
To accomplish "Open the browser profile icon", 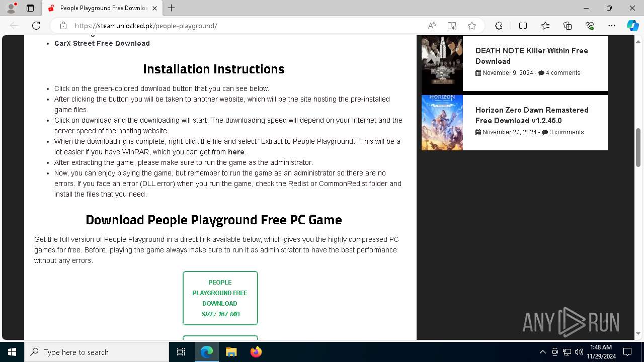I will pos(11,8).
